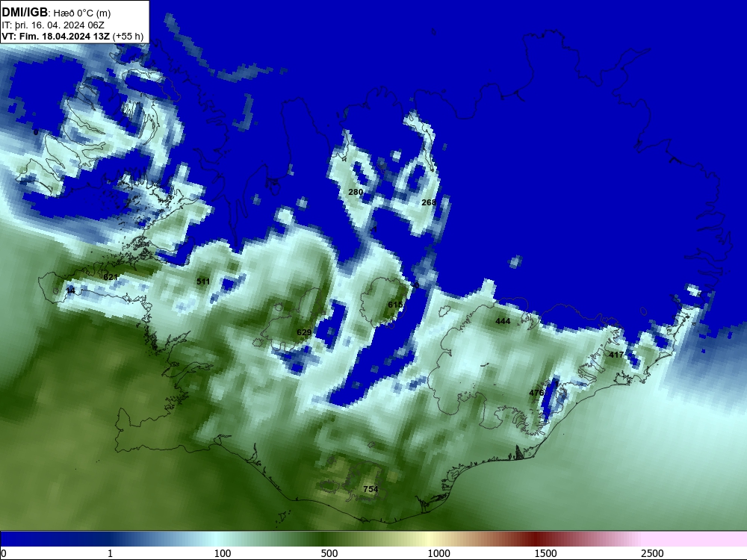The height and width of the screenshot is (560, 747).
Task: Click the 100 tick on the color scale
Action: coord(223,553)
